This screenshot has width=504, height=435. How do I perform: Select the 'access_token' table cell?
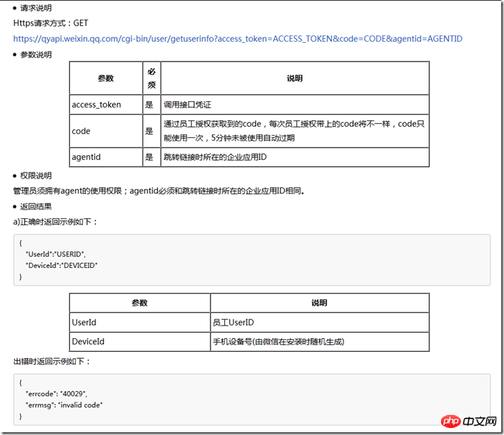point(106,105)
